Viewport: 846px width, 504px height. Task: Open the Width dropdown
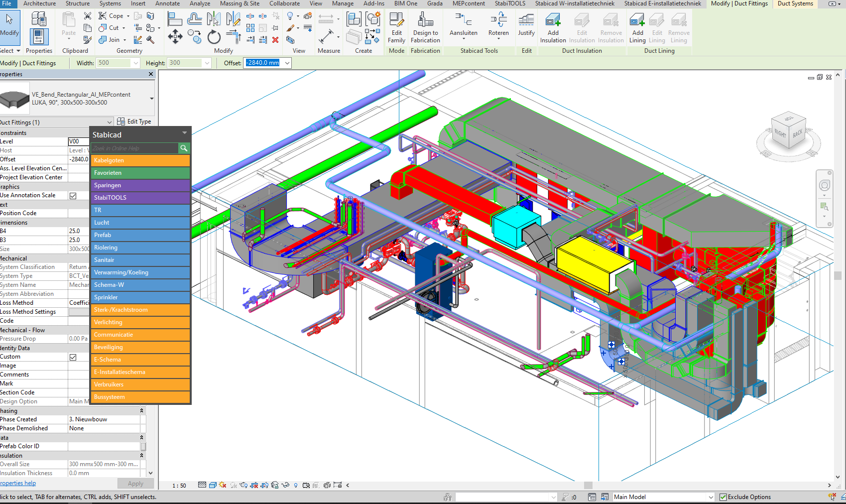(x=135, y=63)
